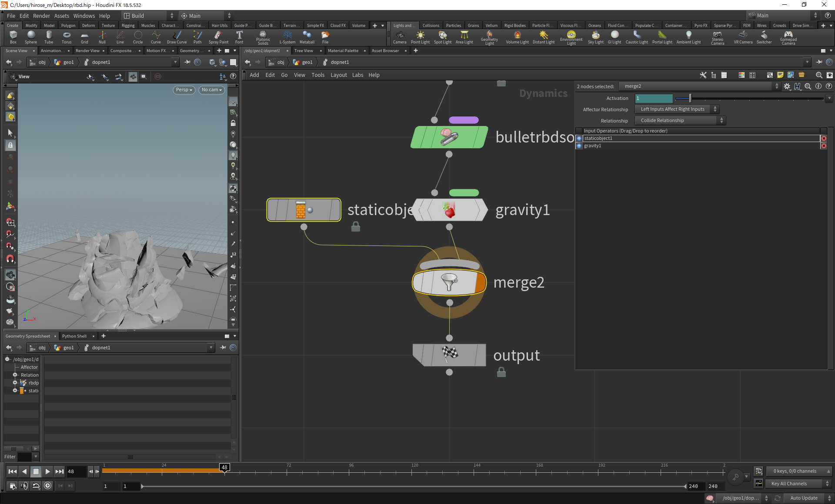
Task: Toggle audio mute on the playbar
Action: click(x=24, y=486)
